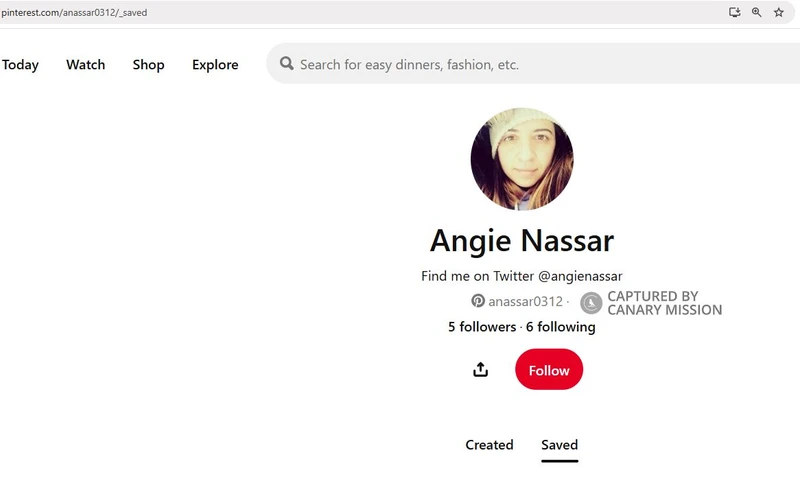View the 6 following list

[561, 327]
